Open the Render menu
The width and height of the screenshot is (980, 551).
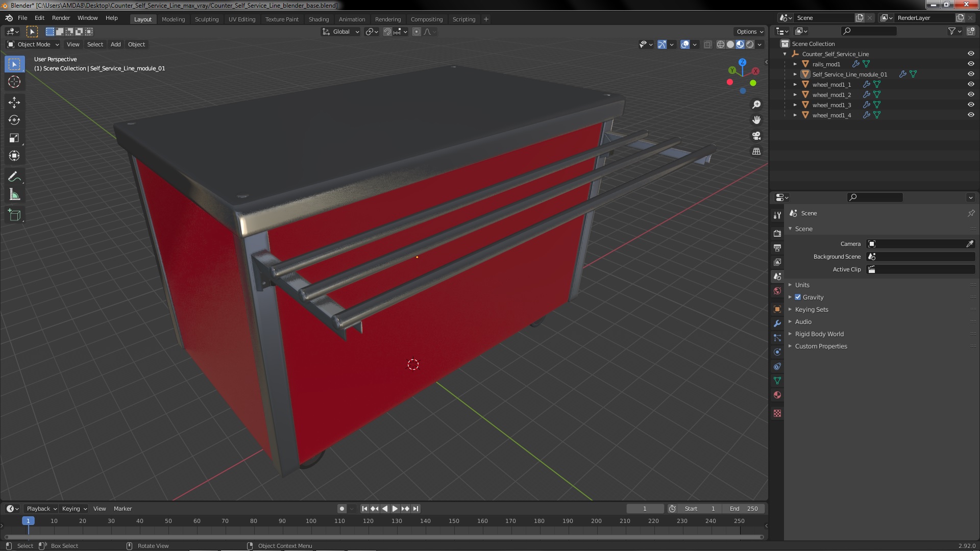[x=61, y=18]
